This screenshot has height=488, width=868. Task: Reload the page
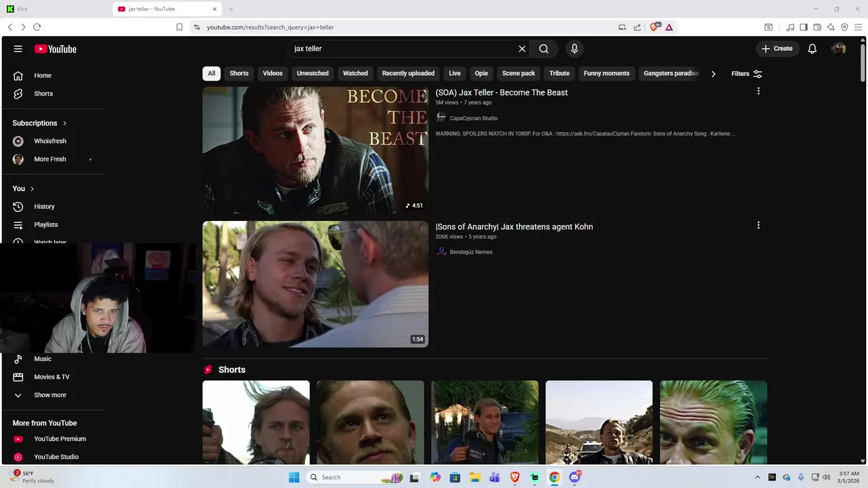[37, 27]
